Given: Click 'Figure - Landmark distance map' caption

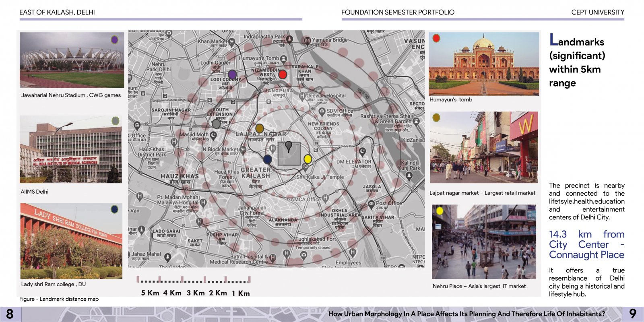Looking at the screenshot, I should tap(59, 299).
